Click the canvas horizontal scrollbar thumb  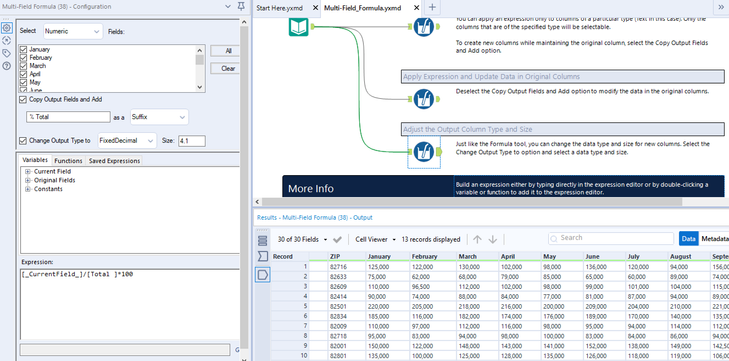click(x=472, y=202)
